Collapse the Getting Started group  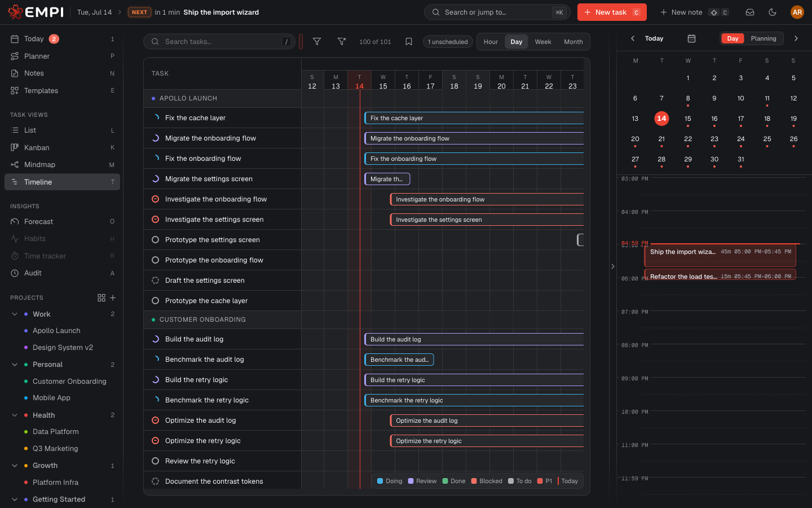pyautogui.click(x=15, y=500)
